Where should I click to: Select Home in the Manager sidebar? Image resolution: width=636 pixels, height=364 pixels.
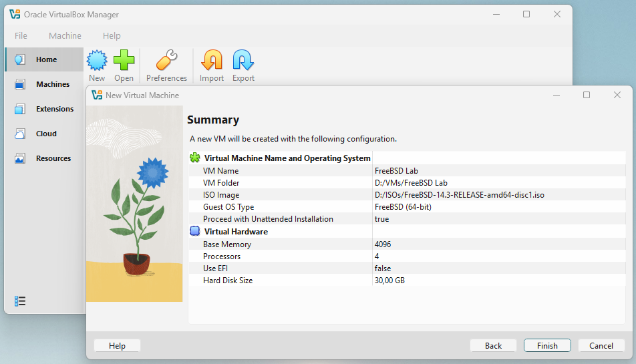pos(44,59)
